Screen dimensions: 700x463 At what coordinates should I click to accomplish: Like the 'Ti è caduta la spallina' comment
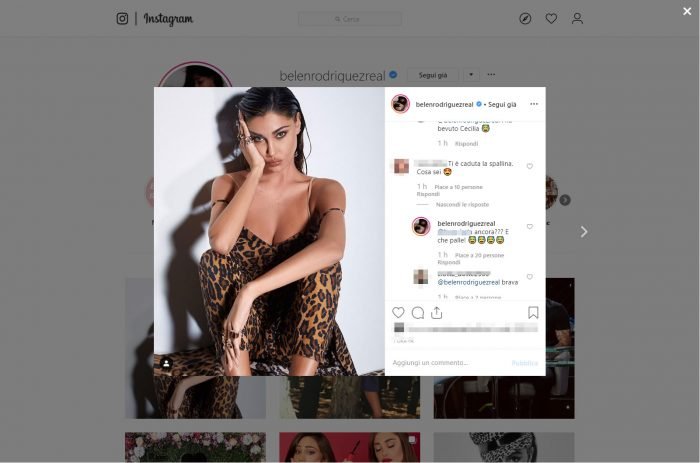pos(529,166)
